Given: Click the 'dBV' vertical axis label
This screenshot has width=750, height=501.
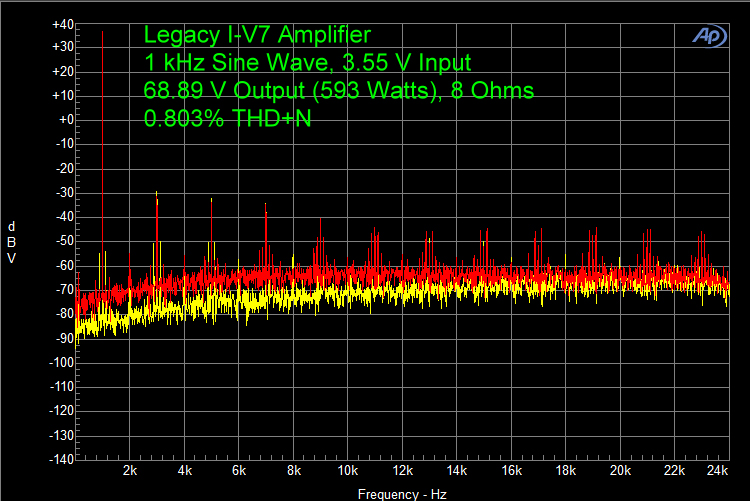Looking at the screenshot, I should (x=11, y=241).
